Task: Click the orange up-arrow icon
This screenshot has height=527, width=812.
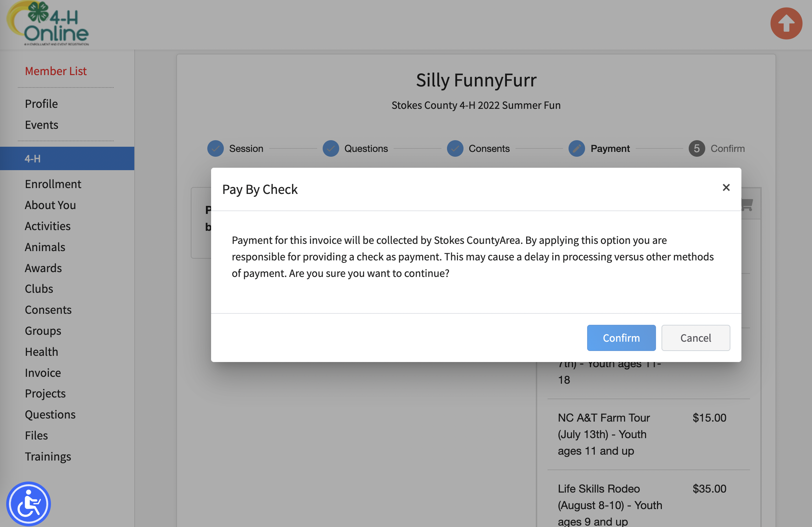Action: click(x=786, y=24)
